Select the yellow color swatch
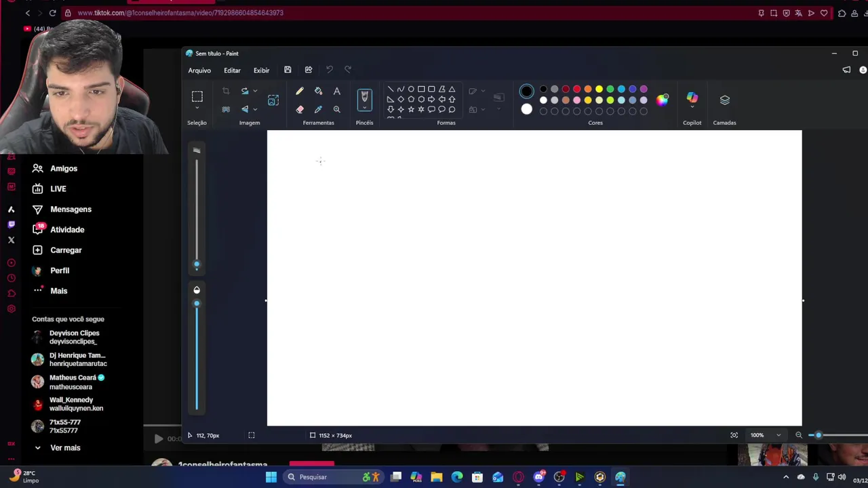868x488 pixels. pos(599,89)
